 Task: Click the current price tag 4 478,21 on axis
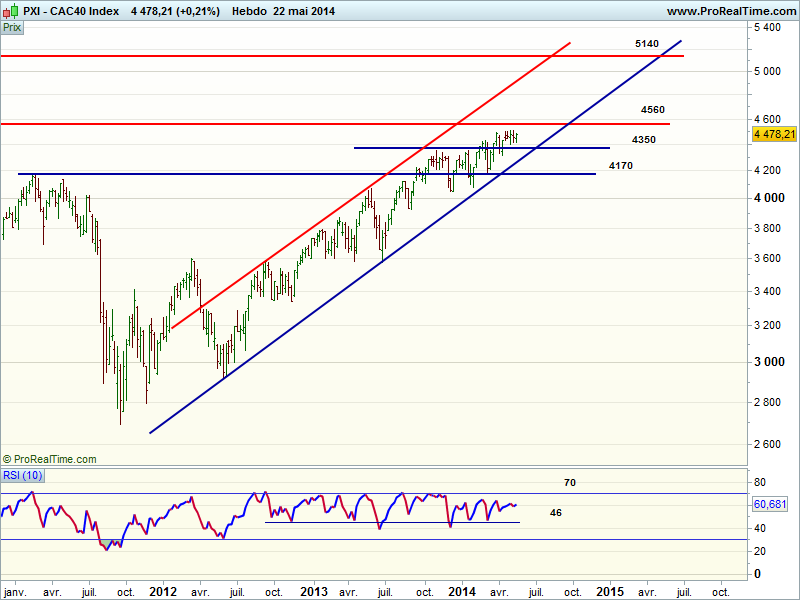[775, 134]
